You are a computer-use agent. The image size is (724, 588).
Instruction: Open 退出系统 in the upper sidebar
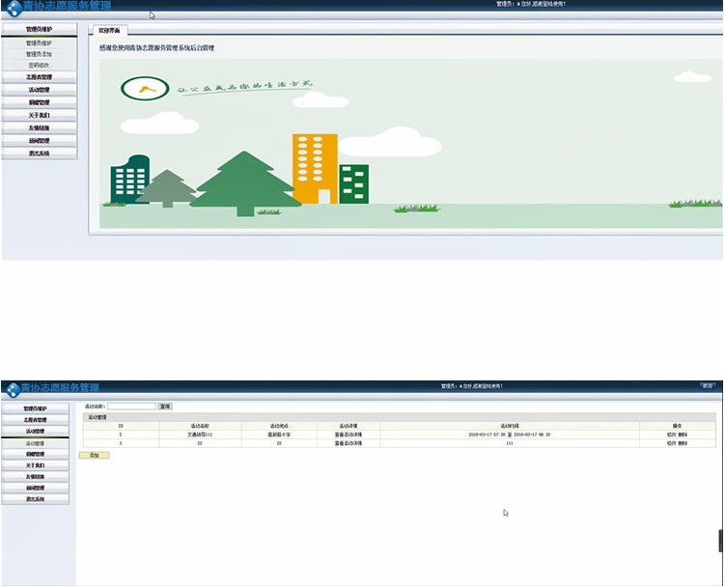tap(40, 154)
